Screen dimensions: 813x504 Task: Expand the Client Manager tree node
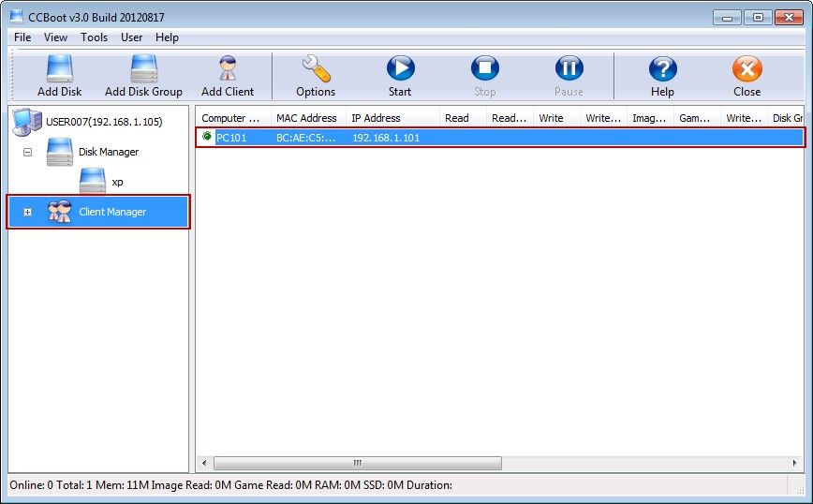[x=27, y=212]
